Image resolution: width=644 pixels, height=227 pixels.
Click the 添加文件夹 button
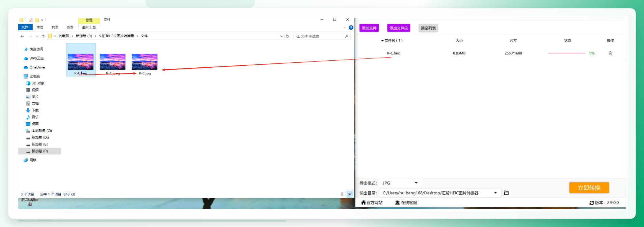[x=399, y=28]
